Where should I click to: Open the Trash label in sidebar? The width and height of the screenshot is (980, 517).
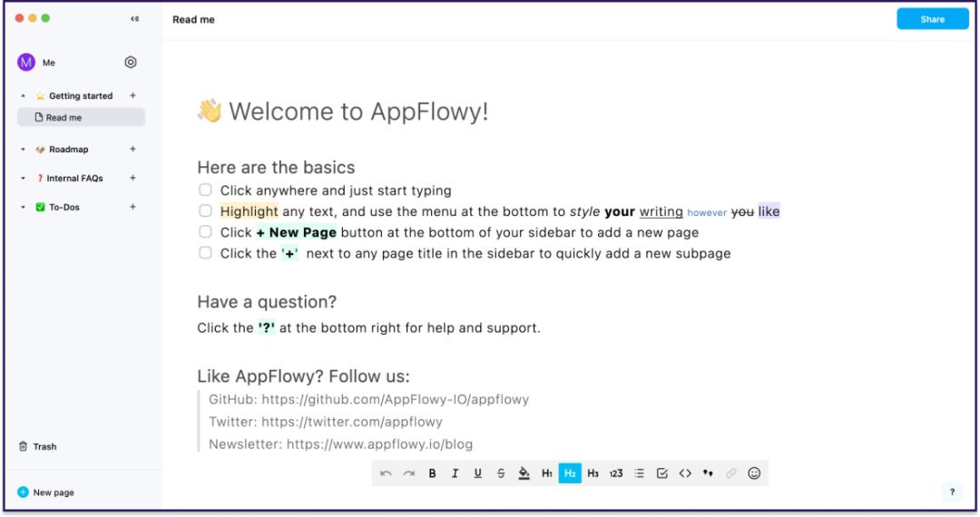point(45,446)
